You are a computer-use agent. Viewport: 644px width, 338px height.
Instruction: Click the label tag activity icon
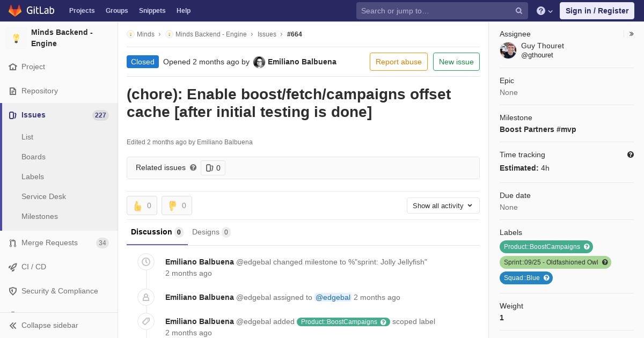[x=145, y=321]
